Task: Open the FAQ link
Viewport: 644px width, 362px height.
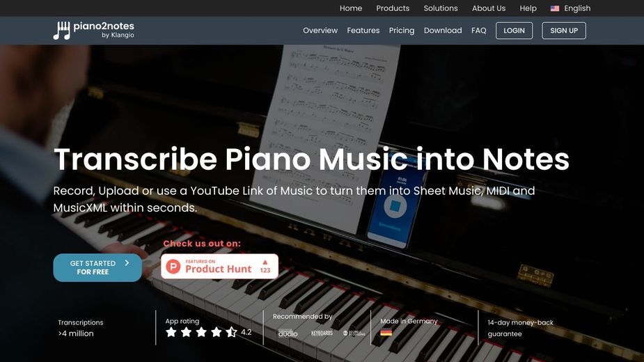Action: pyautogui.click(x=478, y=31)
